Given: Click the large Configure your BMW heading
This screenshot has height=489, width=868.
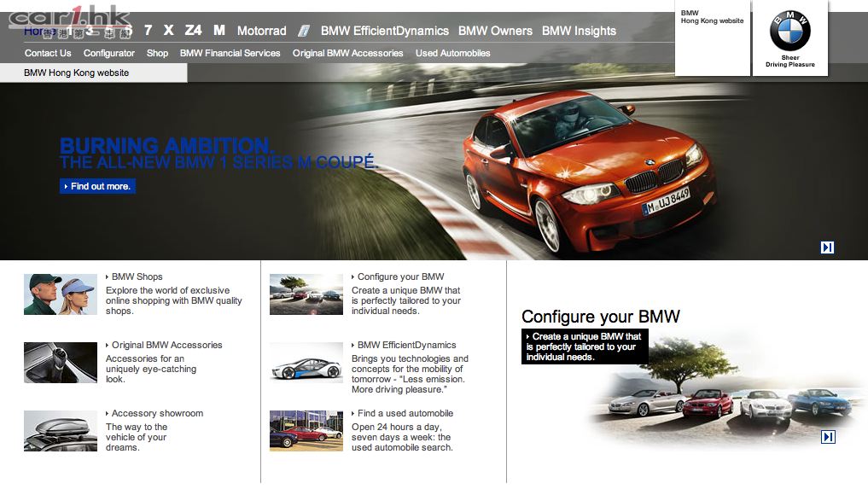Looking at the screenshot, I should tap(601, 317).
